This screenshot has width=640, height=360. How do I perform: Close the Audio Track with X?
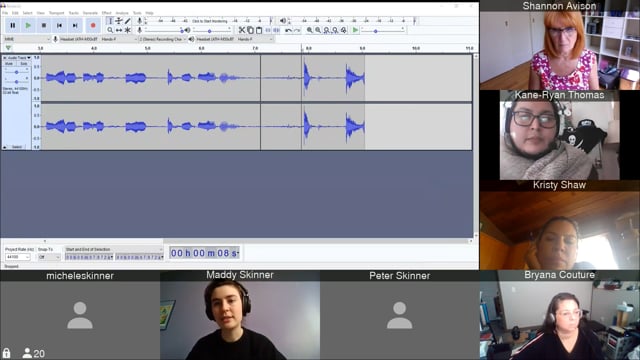pyautogui.click(x=4, y=58)
